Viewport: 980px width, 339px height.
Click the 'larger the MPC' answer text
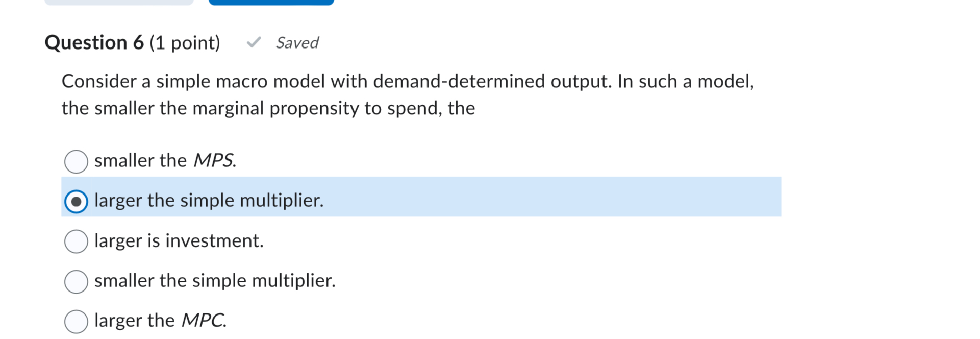pos(160,320)
